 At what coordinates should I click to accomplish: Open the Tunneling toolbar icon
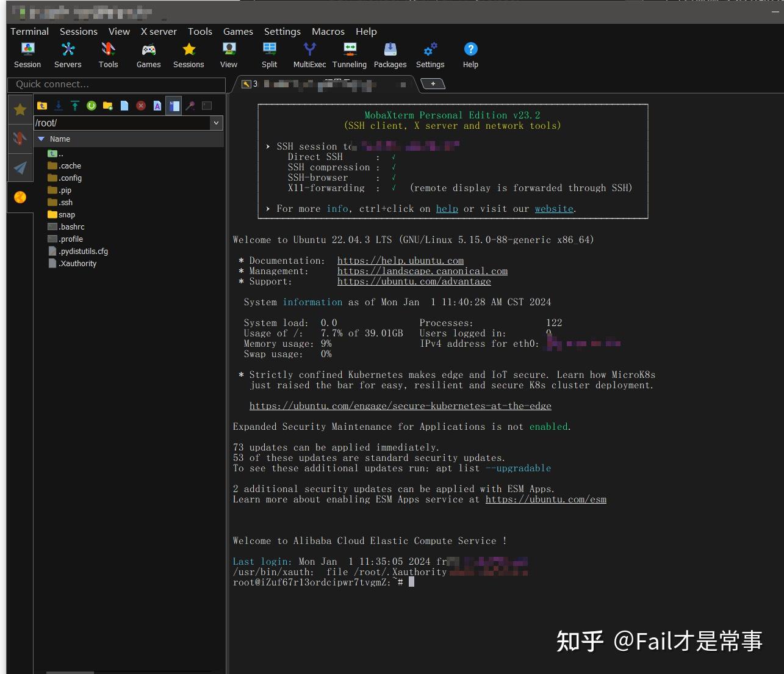(x=350, y=55)
